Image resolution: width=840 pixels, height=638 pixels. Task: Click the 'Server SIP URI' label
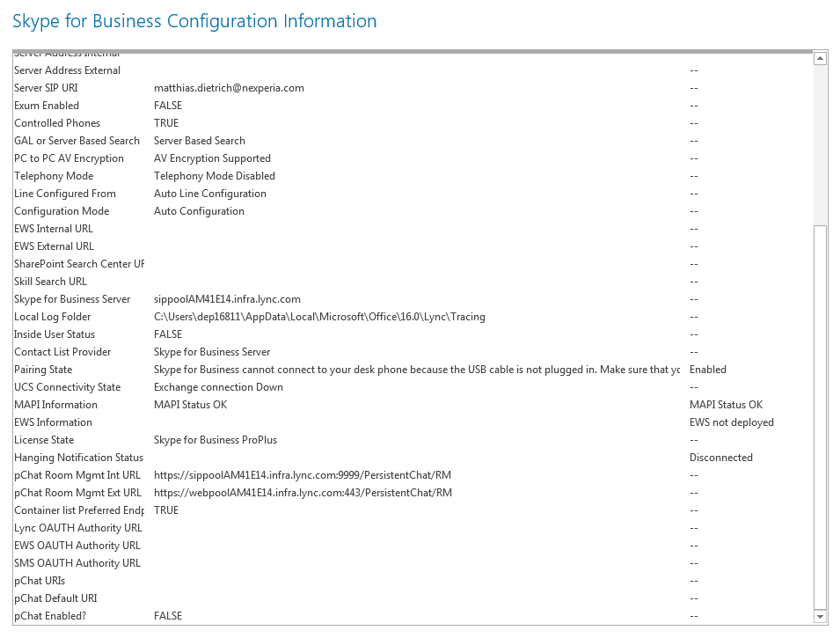coord(46,88)
